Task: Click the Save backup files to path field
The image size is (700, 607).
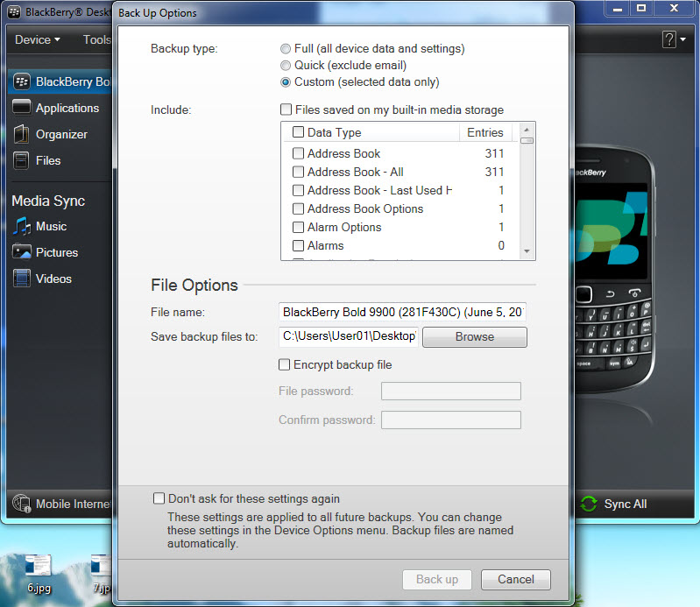Action: [x=348, y=336]
